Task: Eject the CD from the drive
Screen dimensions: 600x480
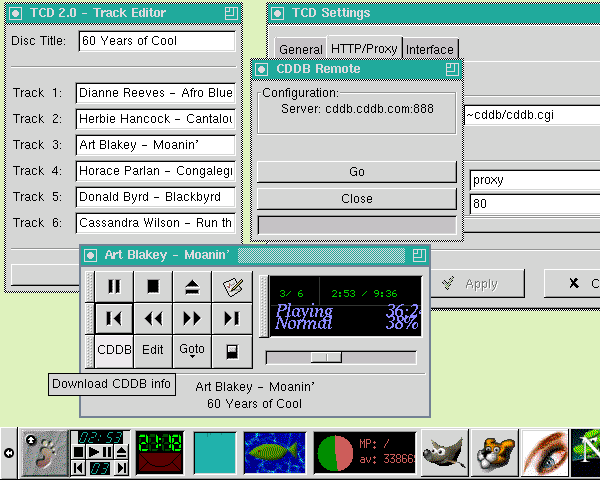Action: (x=192, y=287)
